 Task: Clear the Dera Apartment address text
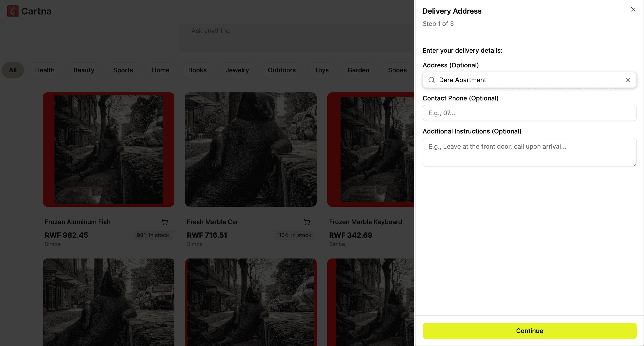(628, 80)
